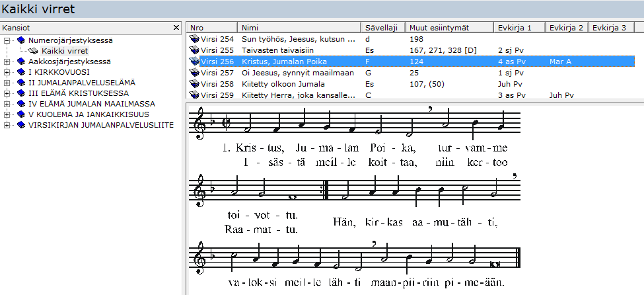Select the Virsi 255 row label

coord(217,50)
